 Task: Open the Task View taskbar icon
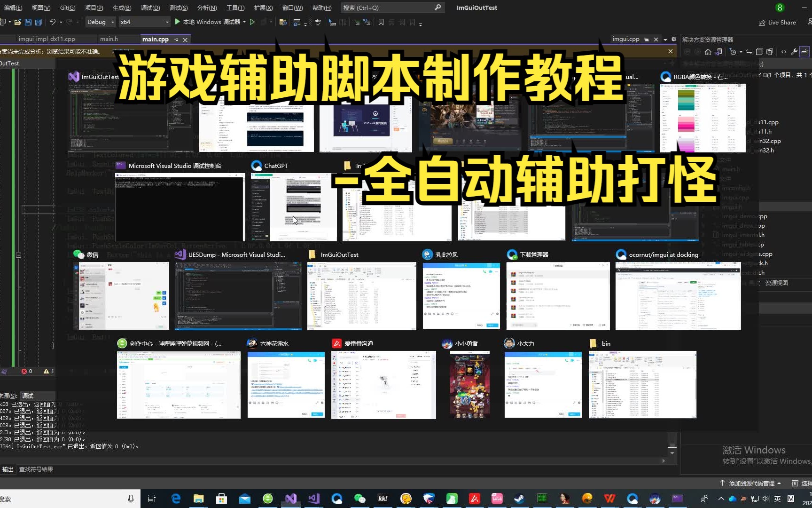tap(152, 499)
